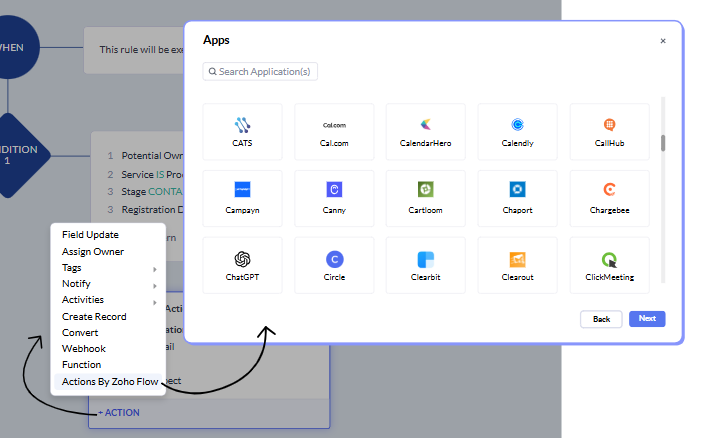This screenshot has height=438, width=701.
Task: Click the Webhook menu option
Action: pos(84,348)
